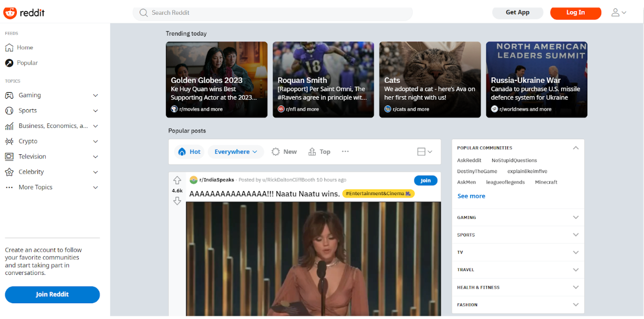The image size is (644, 319).
Task: Click the r/cats avatar on Cats card
Action: (388, 109)
